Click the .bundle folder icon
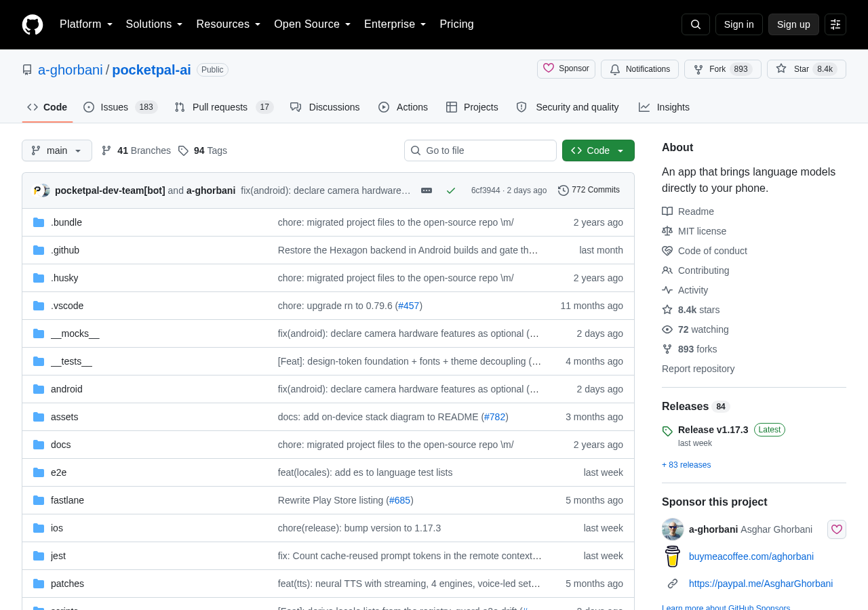This screenshot has width=868, height=610. click(39, 222)
